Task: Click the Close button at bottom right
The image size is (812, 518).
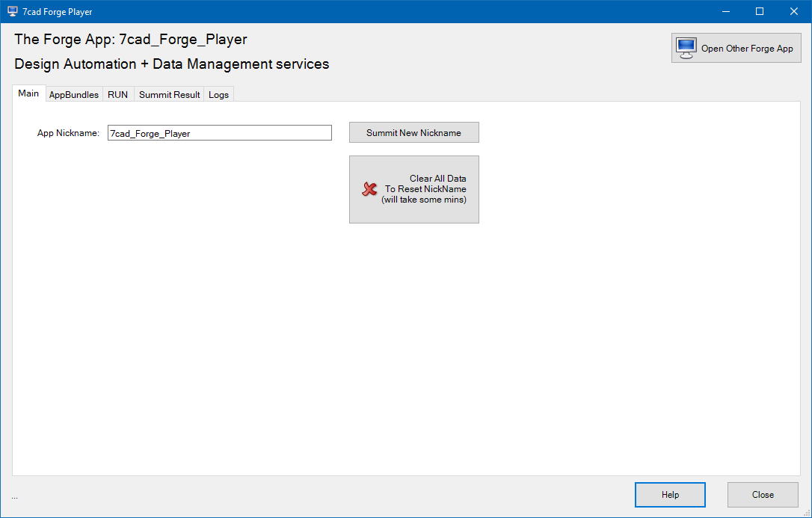Action: click(x=763, y=495)
